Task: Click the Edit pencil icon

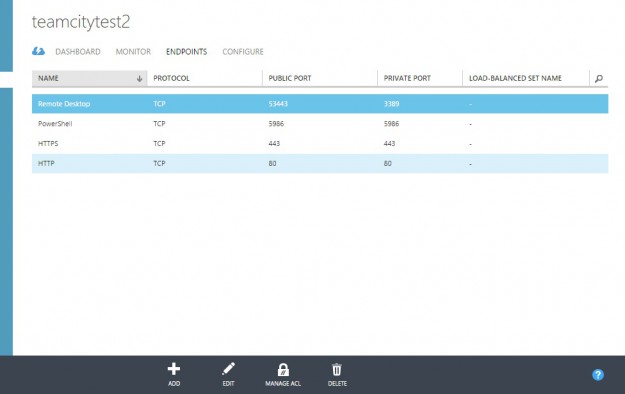Action: 228,369
